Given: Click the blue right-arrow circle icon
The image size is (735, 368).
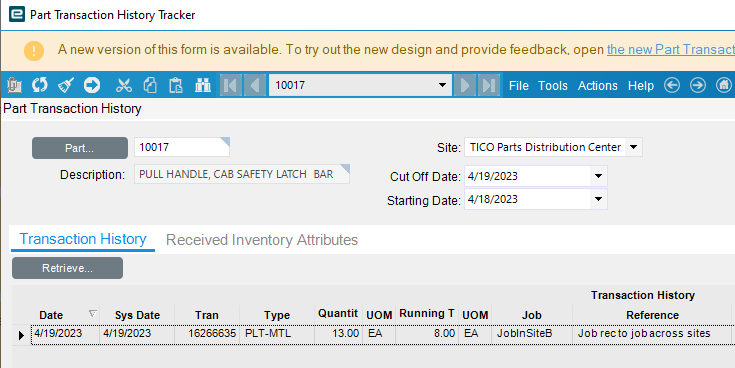Looking at the screenshot, I should coord(92,85).
